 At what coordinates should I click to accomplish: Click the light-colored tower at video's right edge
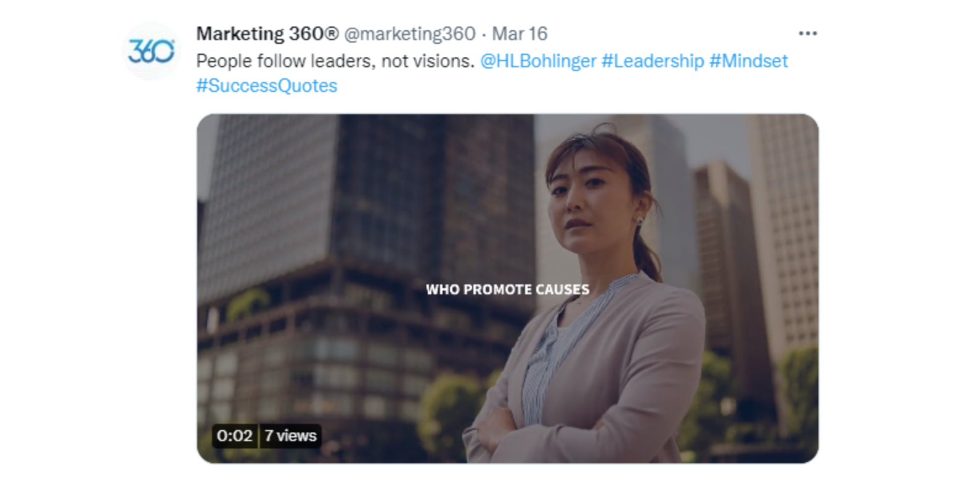pyautogui.click(x=786, y=216)
